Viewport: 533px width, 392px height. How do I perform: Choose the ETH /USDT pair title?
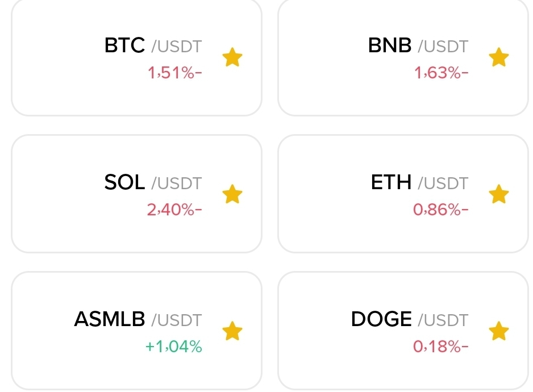point(420,182)
